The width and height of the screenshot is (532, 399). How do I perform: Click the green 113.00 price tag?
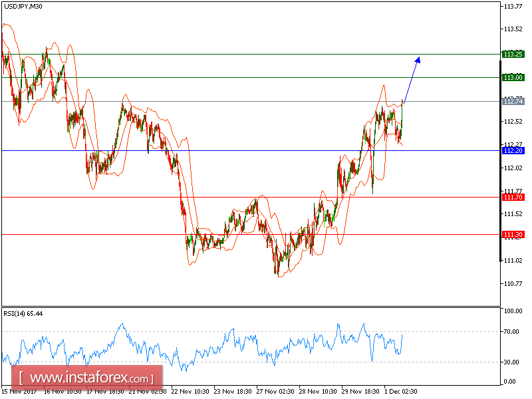[x=512, y=76]
